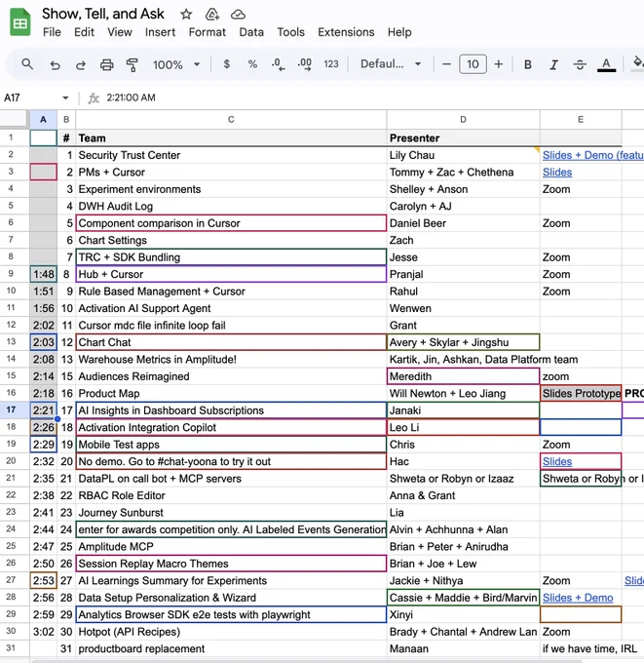Select row 17 header
This screenshot has height=663, width=644.
(11, 409)
